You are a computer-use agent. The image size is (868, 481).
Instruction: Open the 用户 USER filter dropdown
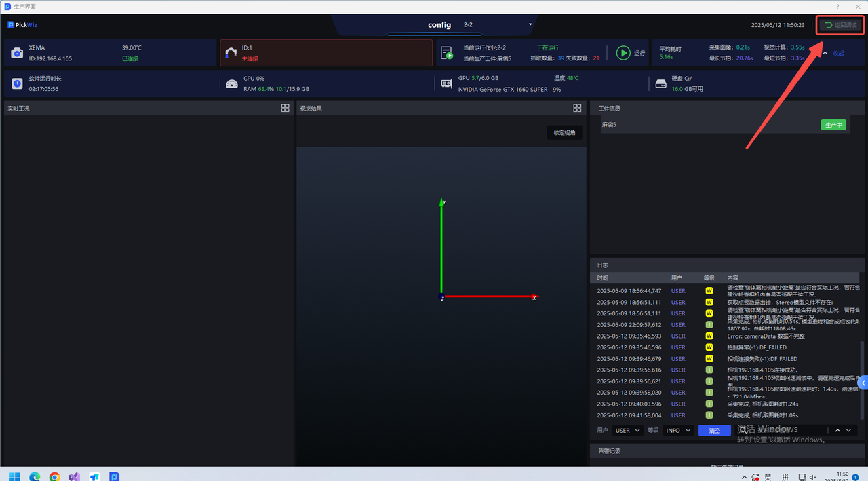pyautogui.click(x=628, y=430)
